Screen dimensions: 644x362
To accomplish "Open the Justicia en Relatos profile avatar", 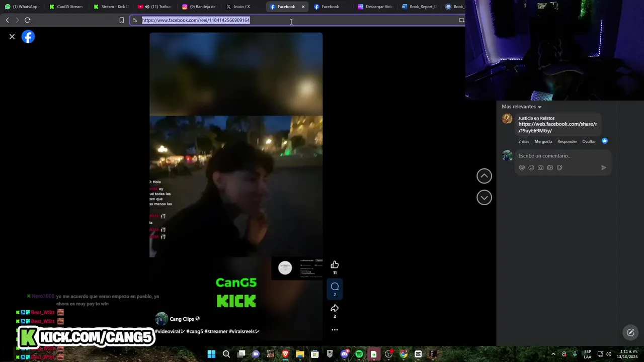I will 507,119.
